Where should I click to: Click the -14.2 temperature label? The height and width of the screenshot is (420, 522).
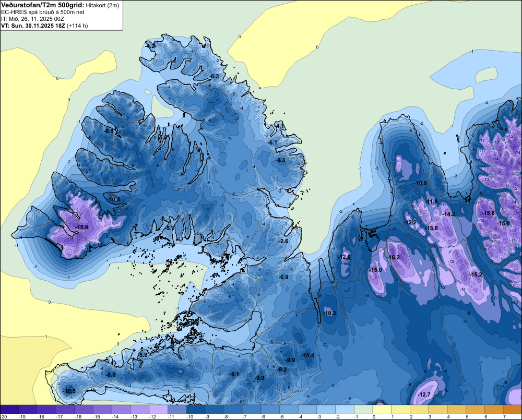point(449,214)
